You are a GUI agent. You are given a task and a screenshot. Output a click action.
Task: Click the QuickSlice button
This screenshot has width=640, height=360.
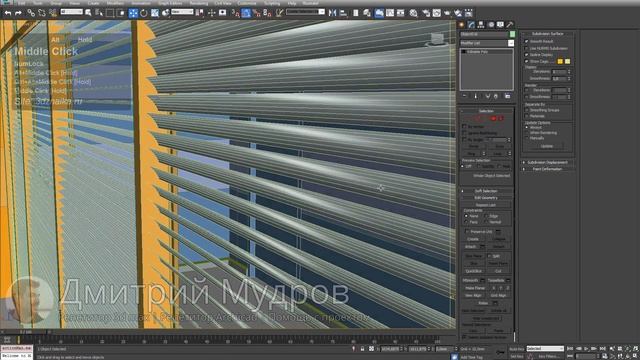point(474,271)
